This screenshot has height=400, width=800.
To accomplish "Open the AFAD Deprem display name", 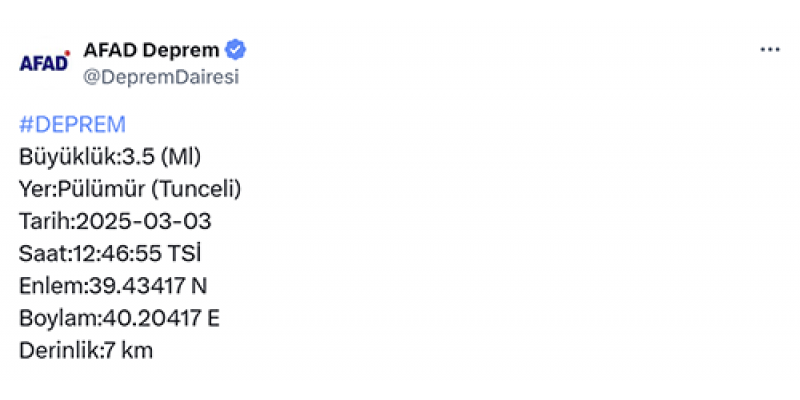I will (151, 50).
